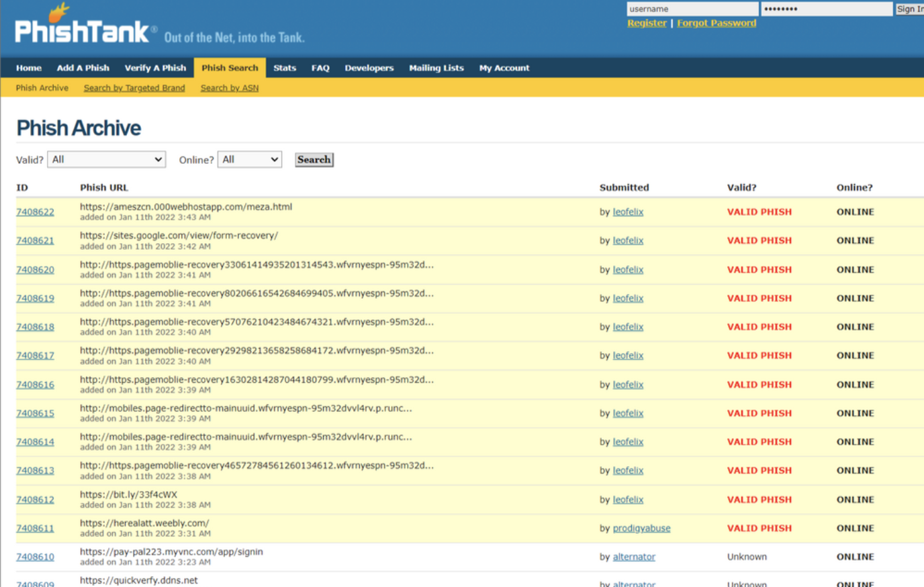Image resolution: width=924 pixels, height=587 pixels.
Task: Select the Phish Archive submenu item
Action: pos(42,88)
